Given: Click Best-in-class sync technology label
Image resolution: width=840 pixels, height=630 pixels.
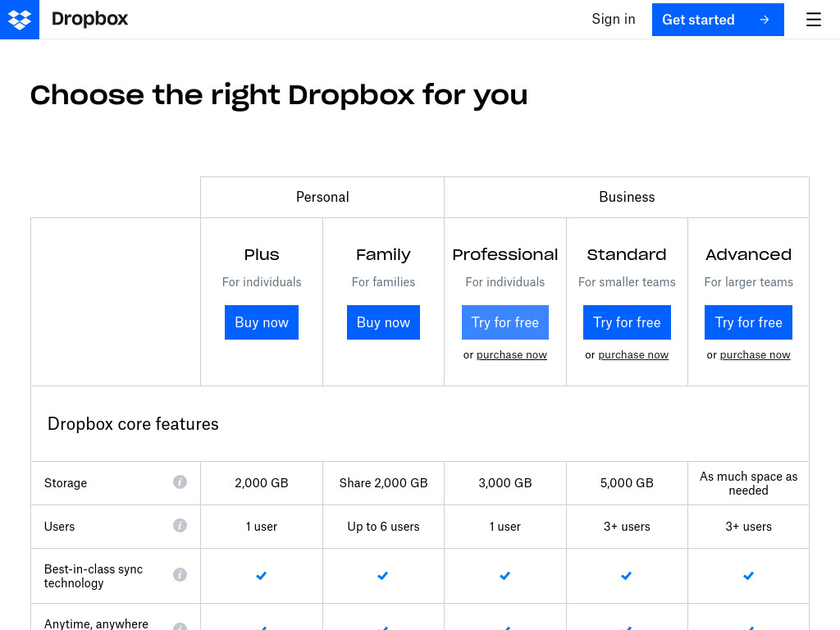Looking at the screenshot, I should pyautogui.click(x=94, y=576).
